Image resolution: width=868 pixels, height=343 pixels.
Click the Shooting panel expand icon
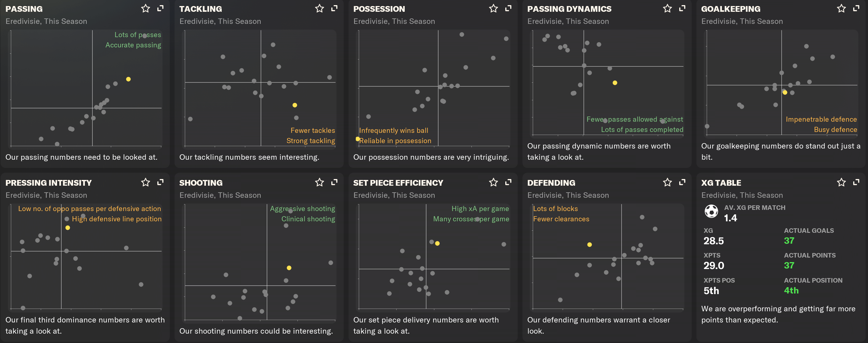tap(334, 182)
